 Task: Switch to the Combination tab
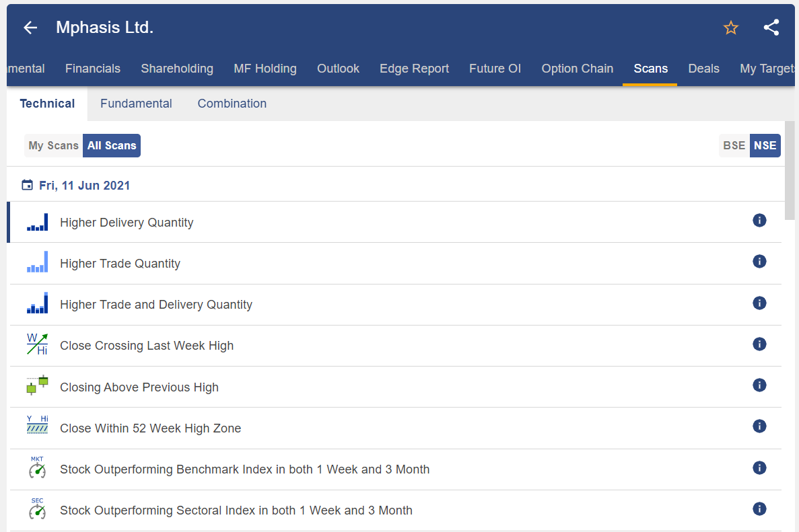232,104
